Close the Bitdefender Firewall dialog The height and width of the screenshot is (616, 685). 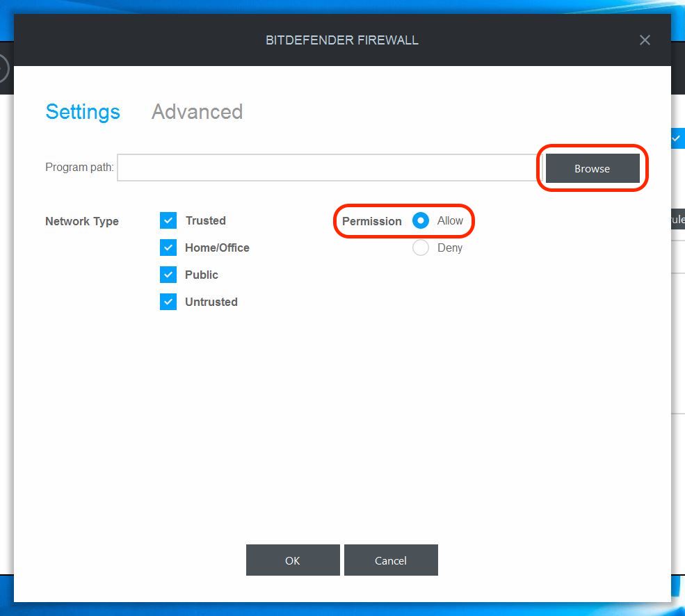pos(645,40)
